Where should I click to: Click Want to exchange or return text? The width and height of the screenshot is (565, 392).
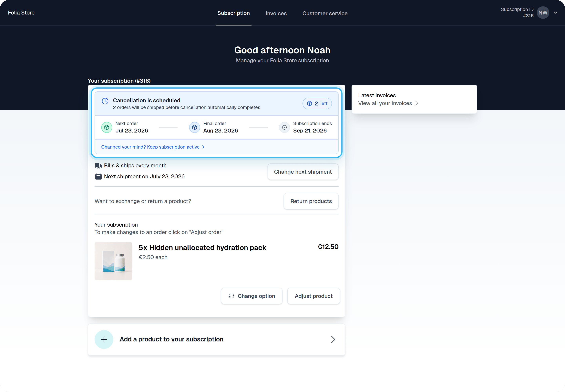143,201
